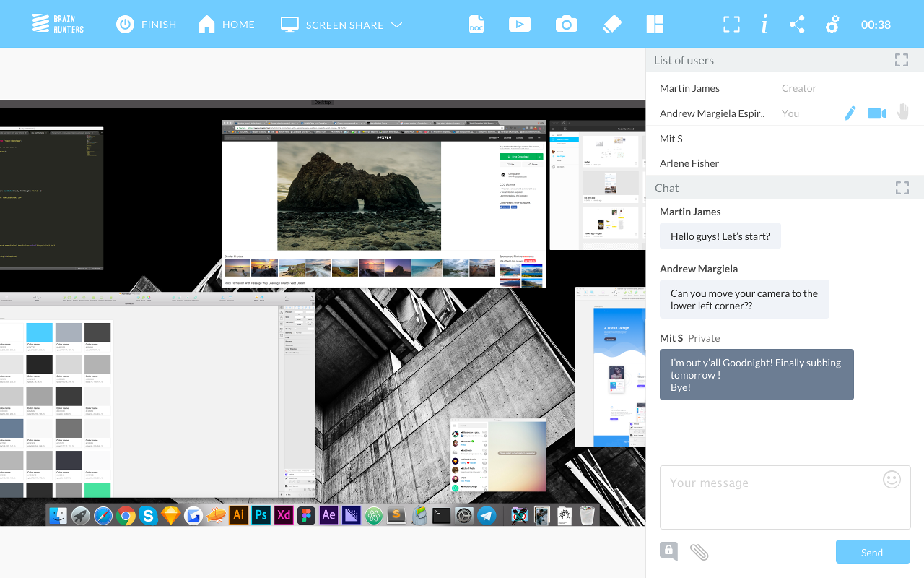Send your chat message
This screenshot has height=578, width=924.
(x=872, y=551)
